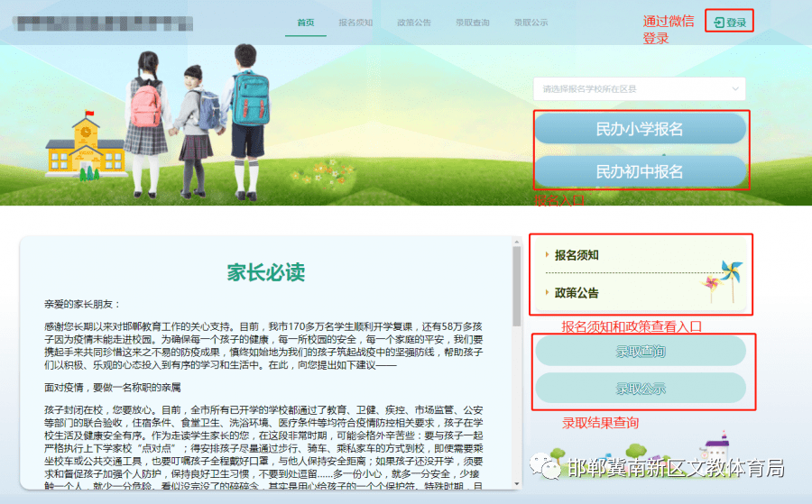Open 报名须知 in the side panel
Screen dimensions: 812x504
pos(577,255)
